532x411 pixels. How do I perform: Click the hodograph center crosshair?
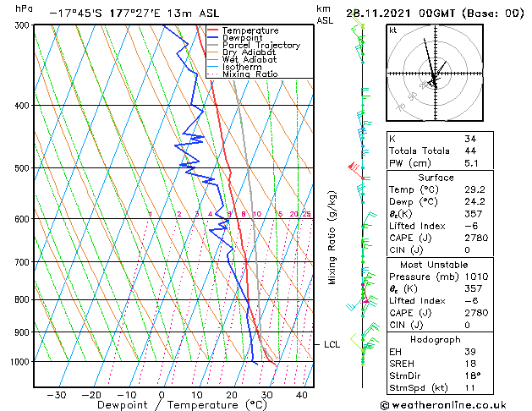pos(436,74)
